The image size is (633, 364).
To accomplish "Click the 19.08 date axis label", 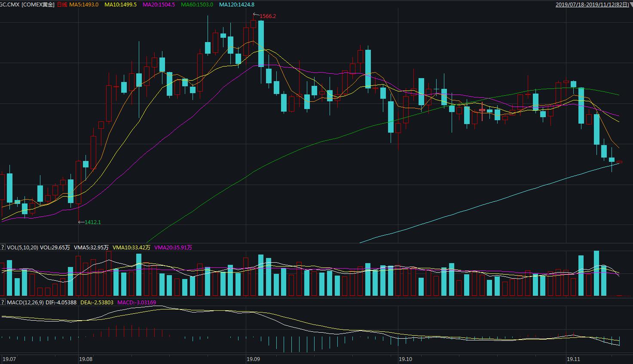I will [86, 358].
